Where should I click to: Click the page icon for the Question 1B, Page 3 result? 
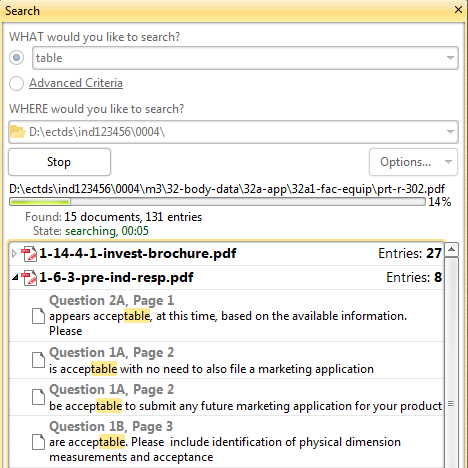coord(38,442)
